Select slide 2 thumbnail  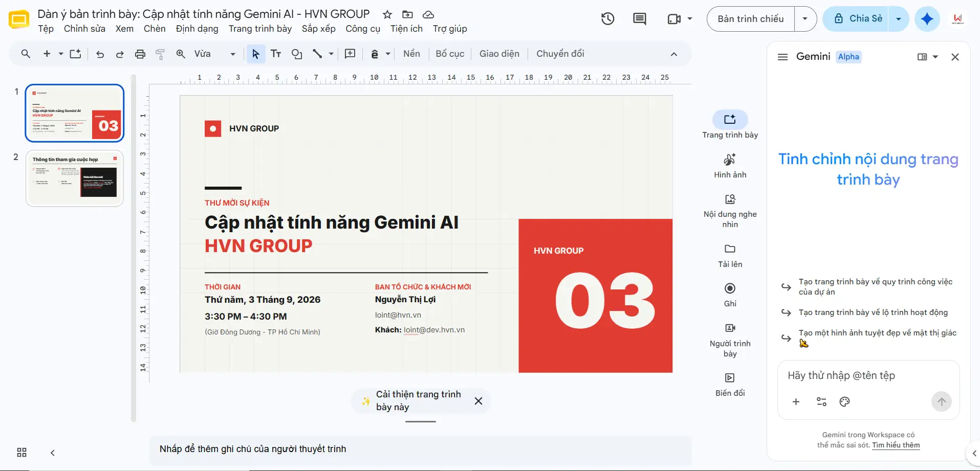[75, 178]
